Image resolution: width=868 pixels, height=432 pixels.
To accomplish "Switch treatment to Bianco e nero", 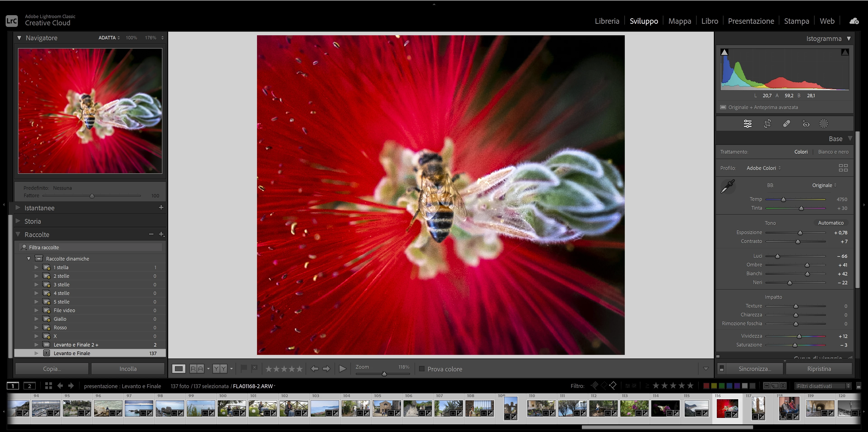I will coord(833,152).
